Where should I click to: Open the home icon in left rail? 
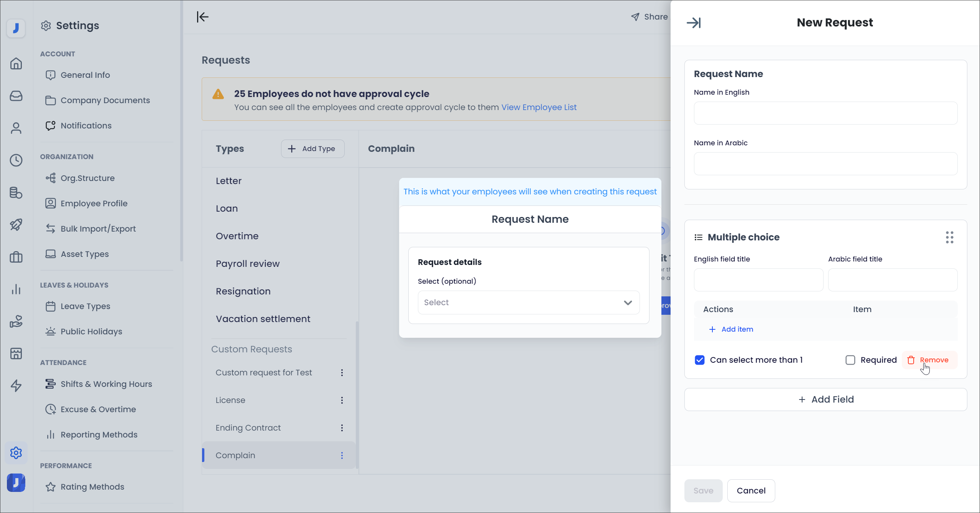(16, 63)
